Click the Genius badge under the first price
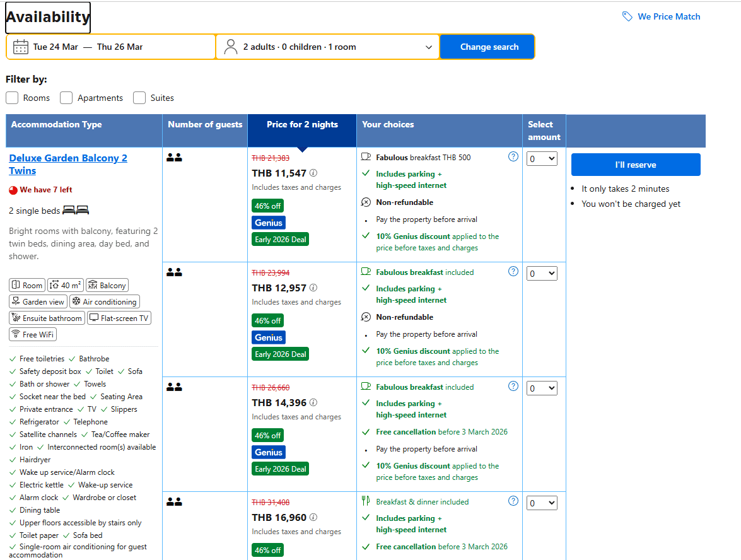The image size is (741, 560). (x=269, y=223)
